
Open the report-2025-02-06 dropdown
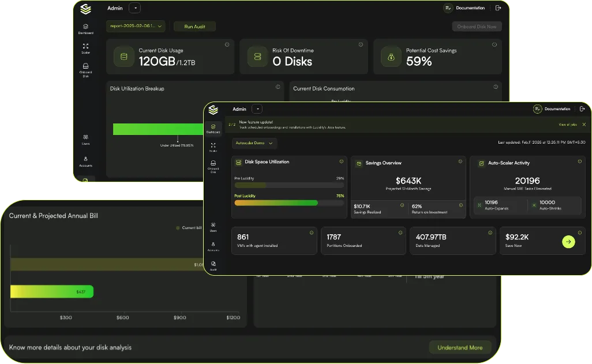(136, 26)
